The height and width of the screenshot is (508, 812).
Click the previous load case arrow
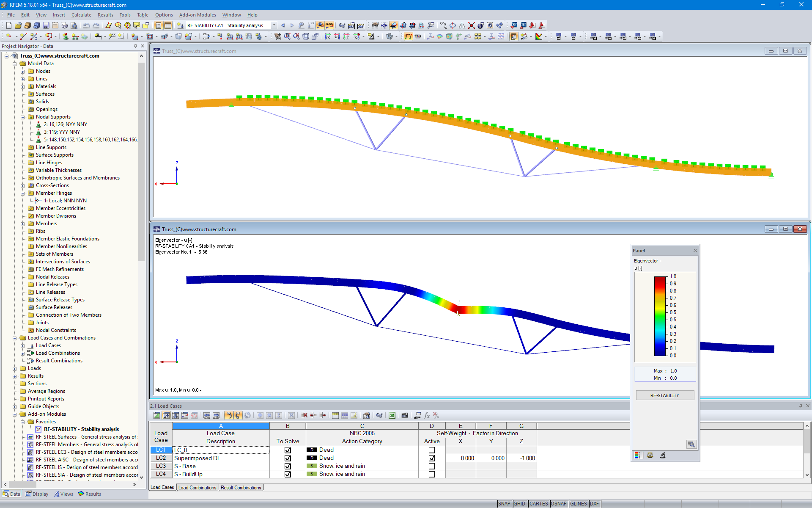(283, 25)
